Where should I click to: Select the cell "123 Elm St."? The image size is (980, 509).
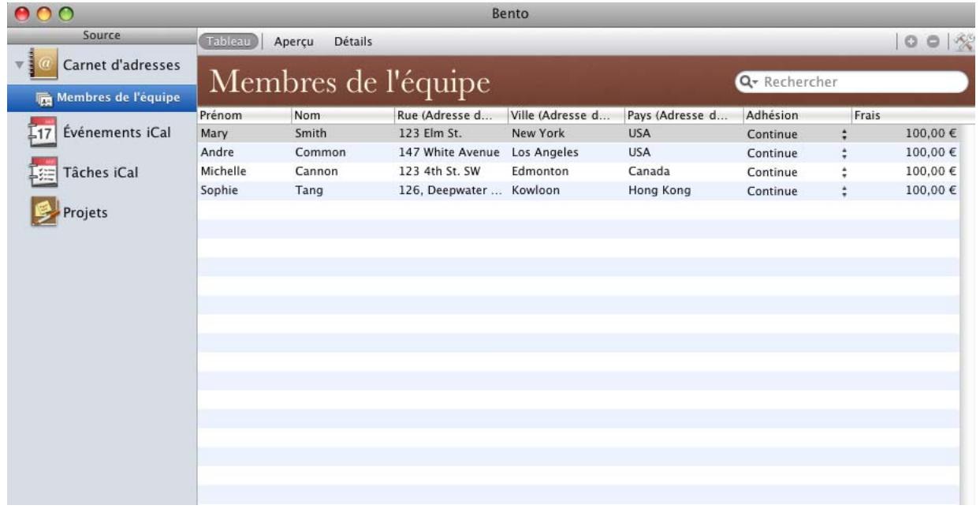click(450, 134)
